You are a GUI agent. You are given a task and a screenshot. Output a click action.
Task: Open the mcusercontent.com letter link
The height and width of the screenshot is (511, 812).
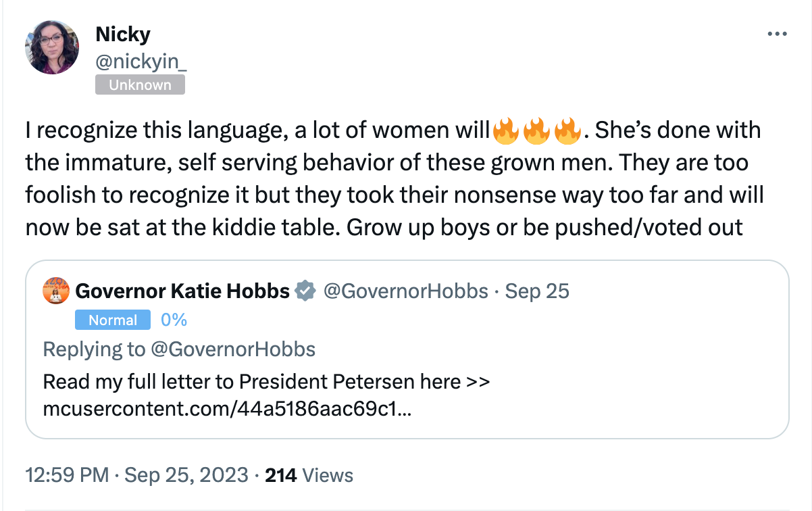226,410
